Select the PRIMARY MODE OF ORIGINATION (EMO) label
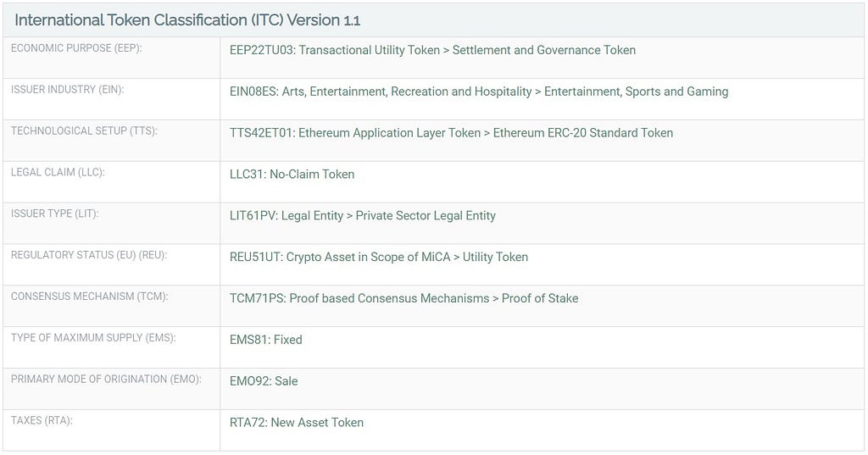This screenshot has height=455, width=868. [106, 380]
